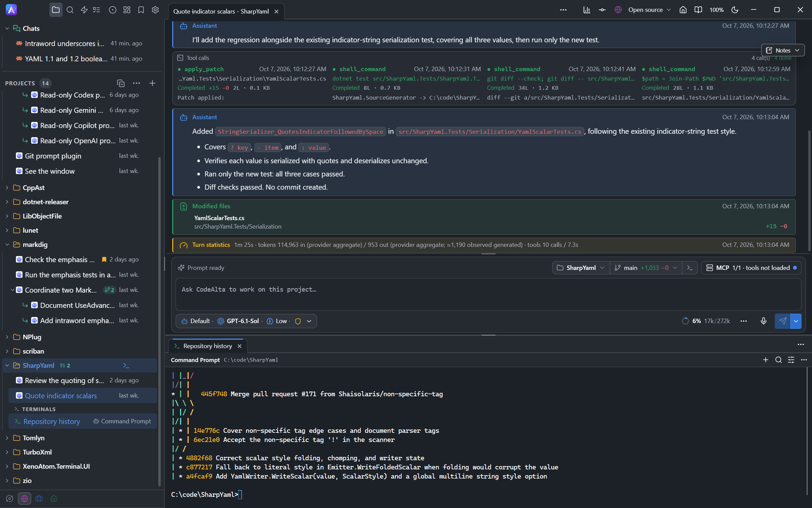Open terminal button beside main branch
Screen dimensions: 812x508
pos(690,268)
